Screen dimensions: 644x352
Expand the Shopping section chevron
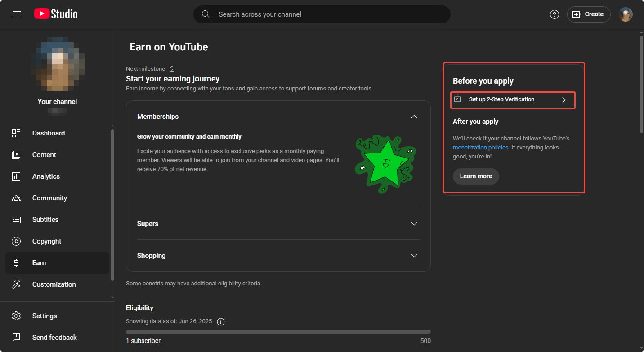tap(414, 256)
